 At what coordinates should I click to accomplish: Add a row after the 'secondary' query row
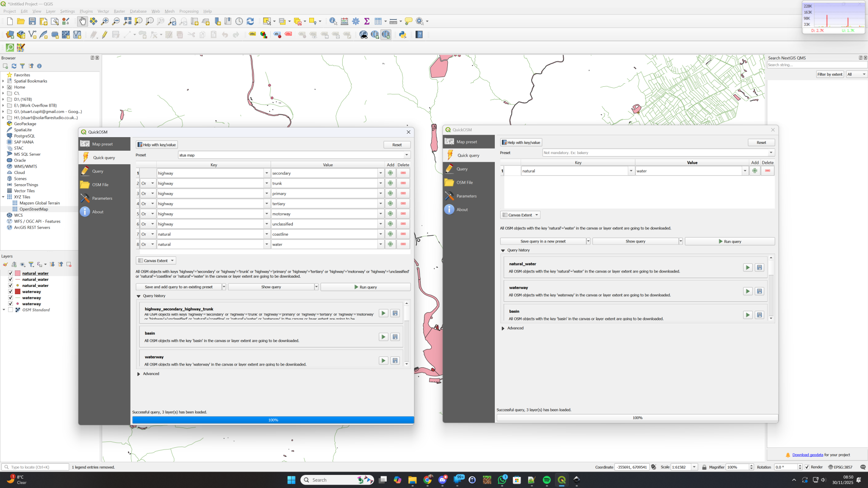[x=390, y=173]
